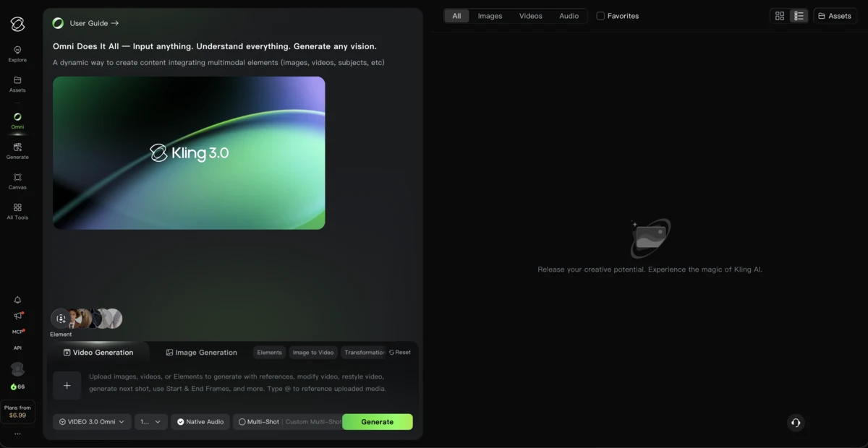Open the Assets folder in the sidebar
868x448 pixels.
pos(17,85)
